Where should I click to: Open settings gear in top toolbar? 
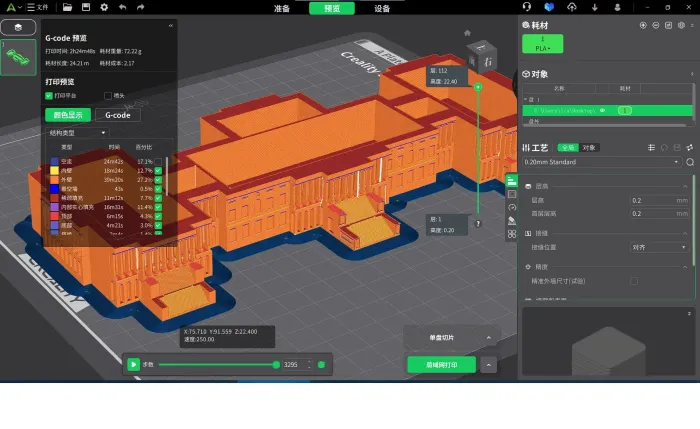104,7
